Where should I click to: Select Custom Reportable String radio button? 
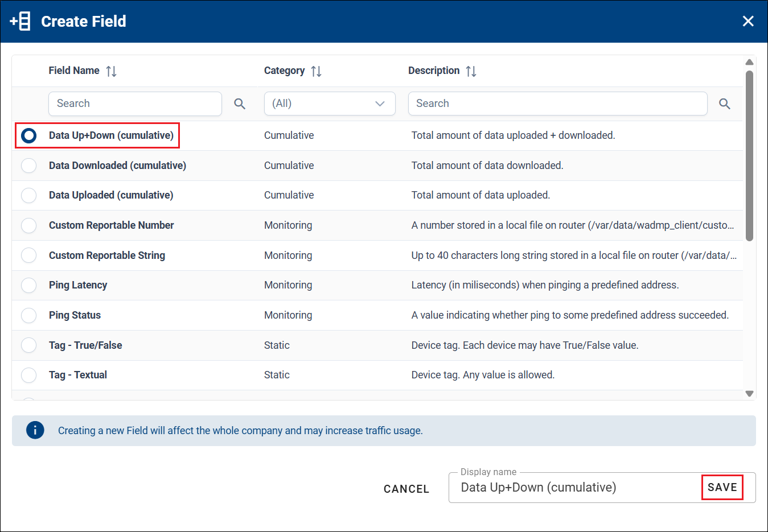pyautogui.click(x=28, y=255)
